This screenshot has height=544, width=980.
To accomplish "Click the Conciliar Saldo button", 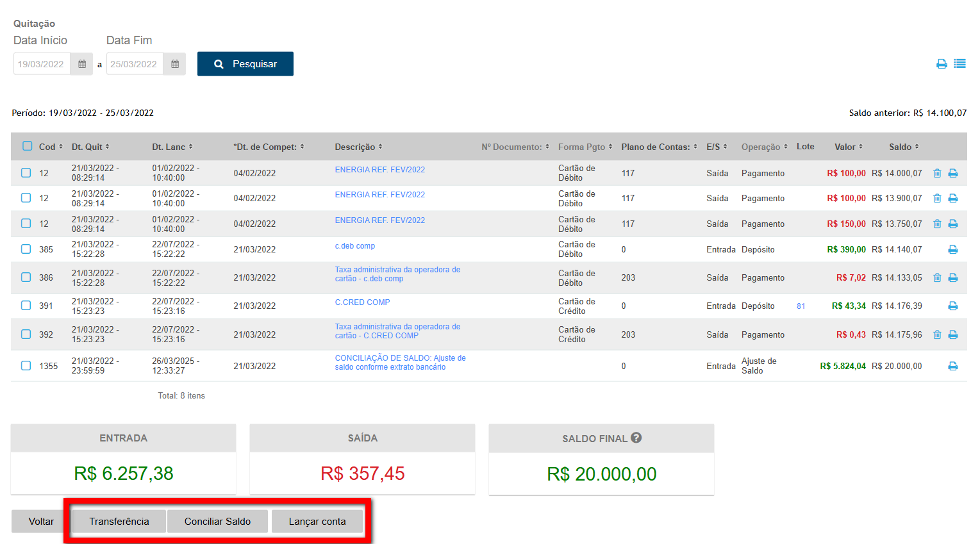I will point(217,521).
